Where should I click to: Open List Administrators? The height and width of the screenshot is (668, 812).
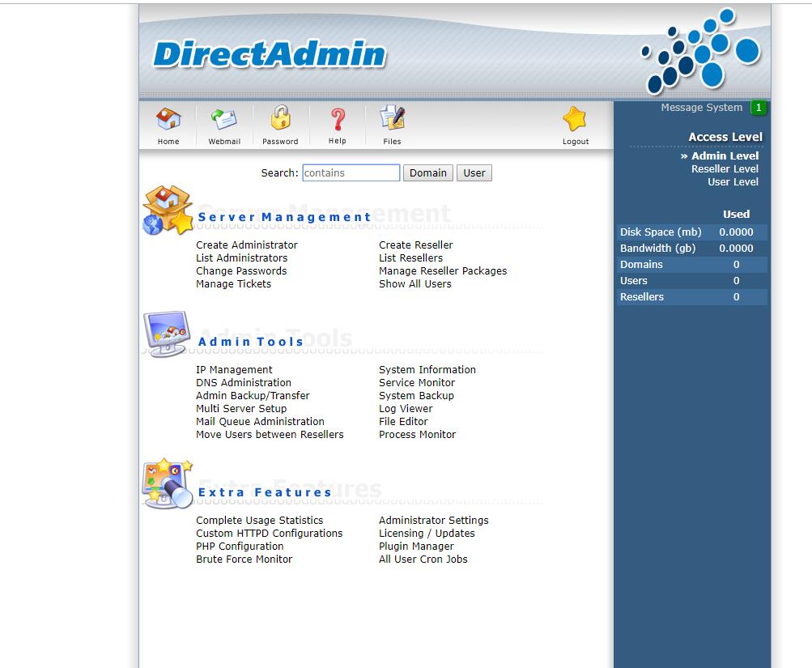241,257
